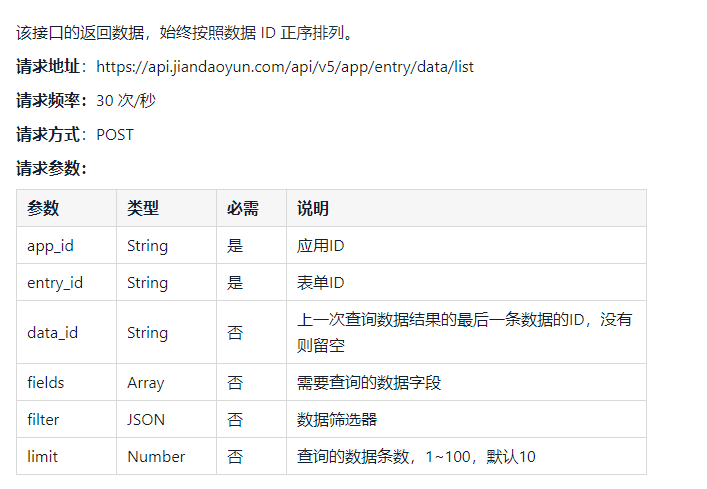Image resolution: width=707 pixels, height=489 pixels.
Task: Click the fields parameter cell
Action: (x=67, y=383)
